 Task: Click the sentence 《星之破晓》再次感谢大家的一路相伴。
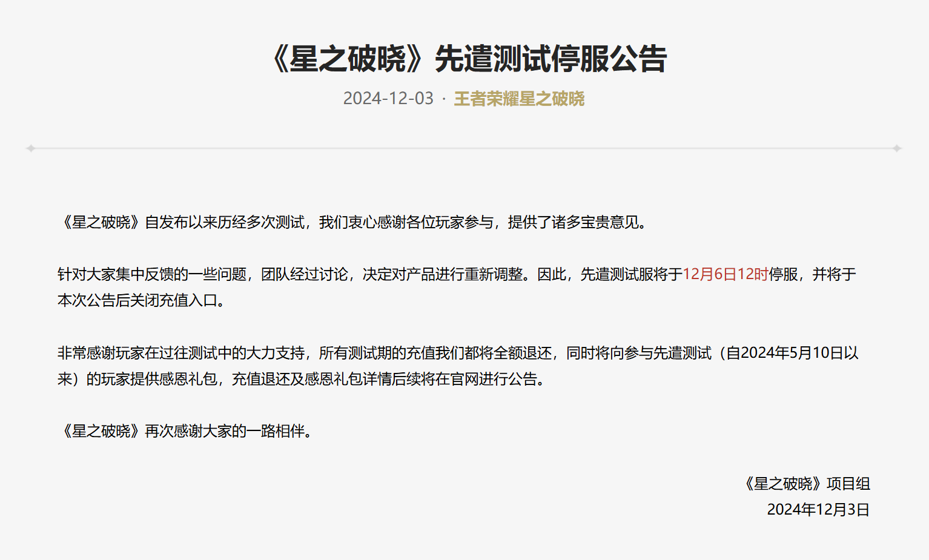(188, 431)
